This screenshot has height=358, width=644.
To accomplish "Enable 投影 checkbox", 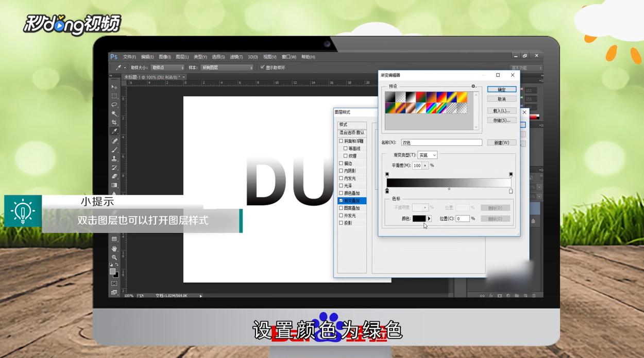I will click(x=341, y=223).
